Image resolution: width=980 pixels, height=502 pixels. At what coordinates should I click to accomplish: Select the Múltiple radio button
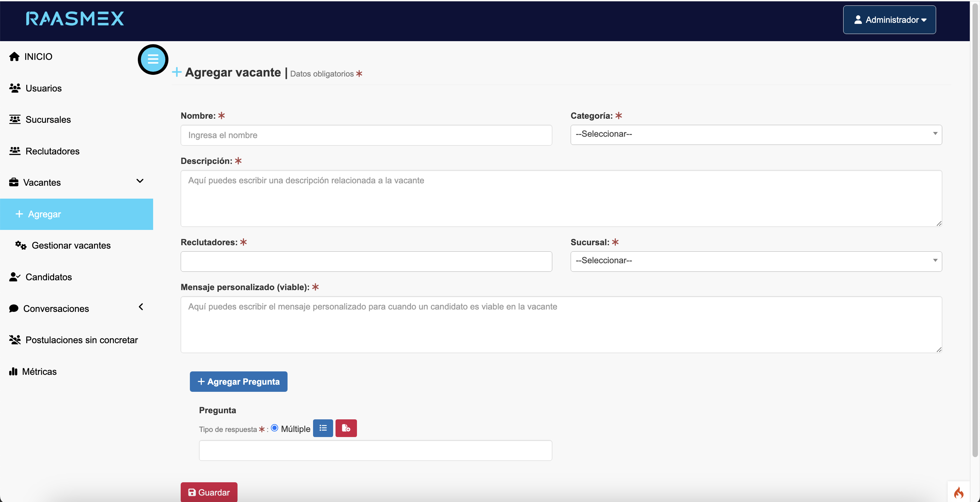(x=274, y=428)
